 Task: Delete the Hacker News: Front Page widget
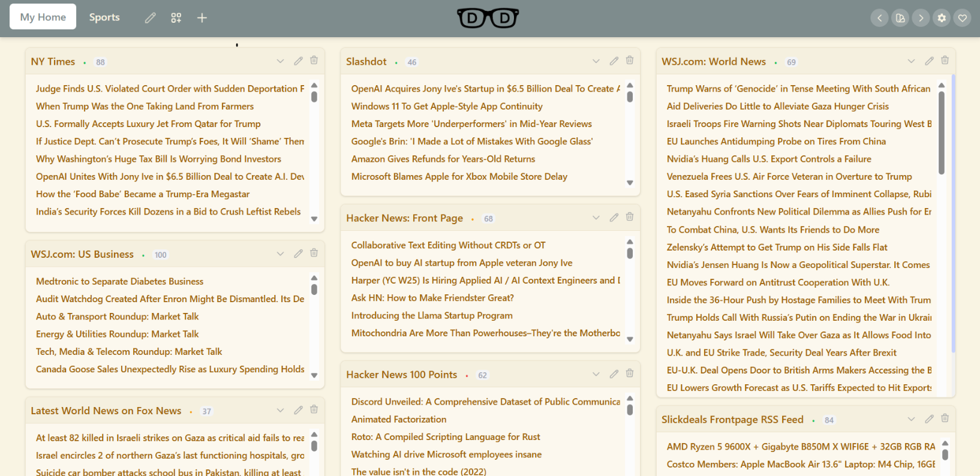pos(630,217)
